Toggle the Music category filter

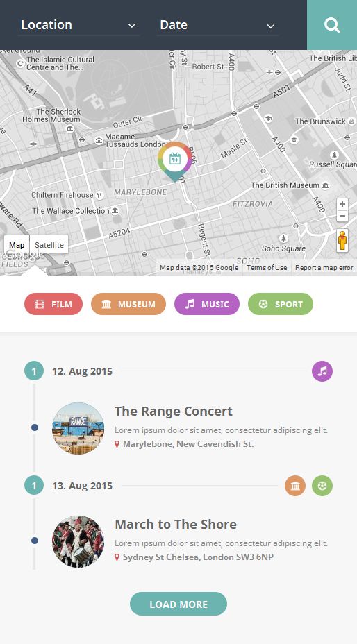(207, 304)
